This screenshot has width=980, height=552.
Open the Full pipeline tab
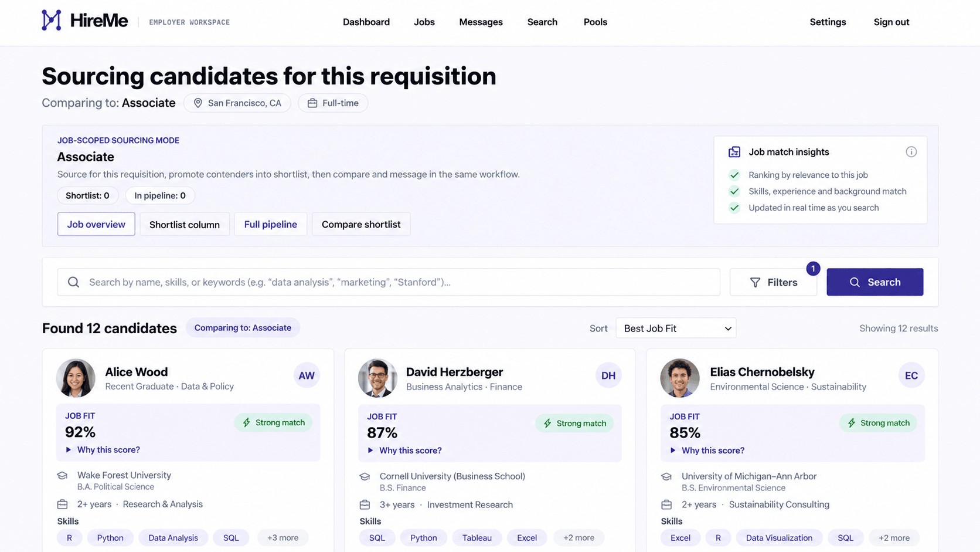[271, 224]
